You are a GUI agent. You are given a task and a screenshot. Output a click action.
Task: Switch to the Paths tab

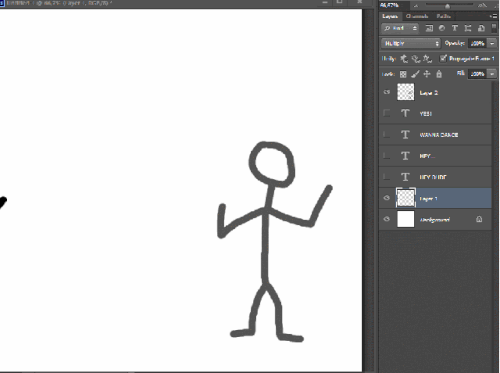tap(443, 16)
